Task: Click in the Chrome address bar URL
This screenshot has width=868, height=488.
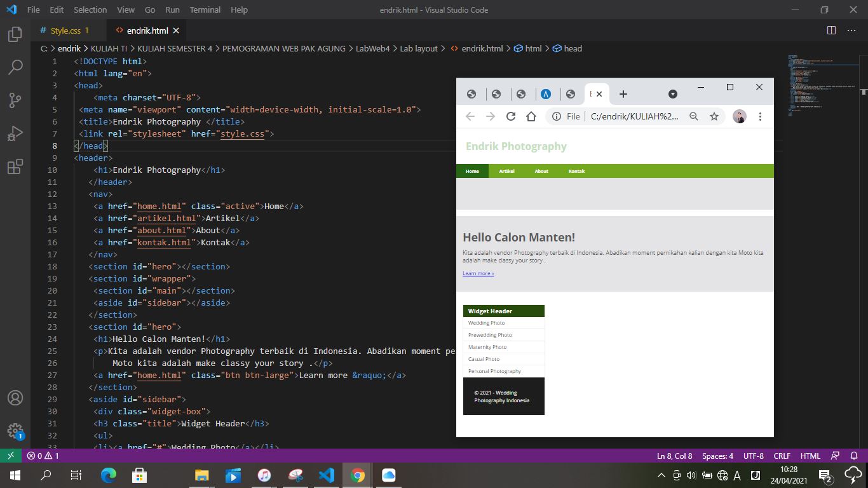Action: (x=634, y=116)
